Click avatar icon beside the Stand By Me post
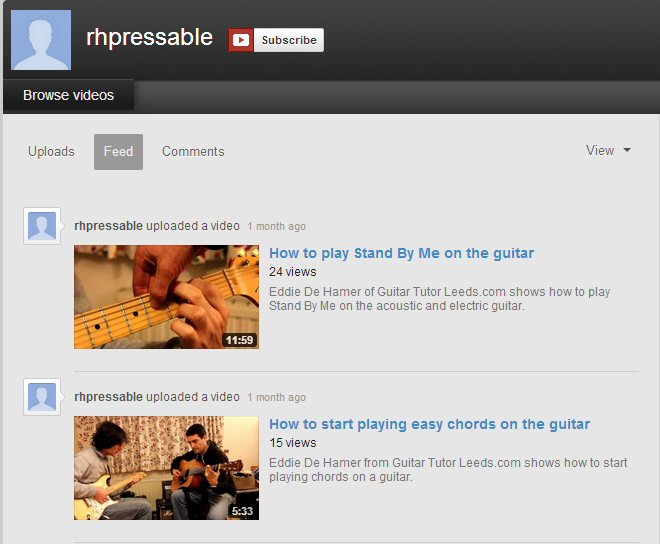This screenshot has width=660, height=544. coord(42,226)
